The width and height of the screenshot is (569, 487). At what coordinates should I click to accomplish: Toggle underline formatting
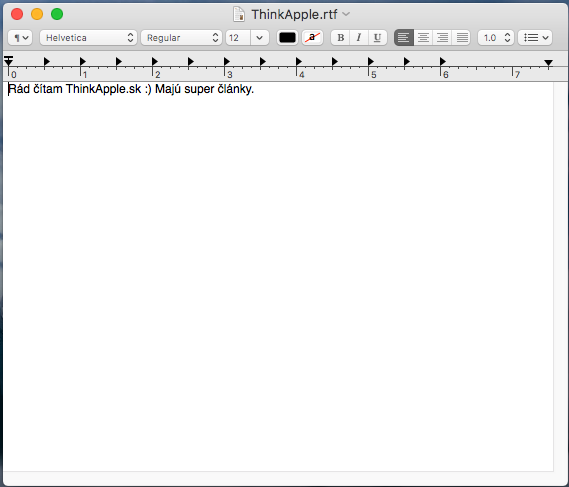pyautogui.click(x=377, y=38)
